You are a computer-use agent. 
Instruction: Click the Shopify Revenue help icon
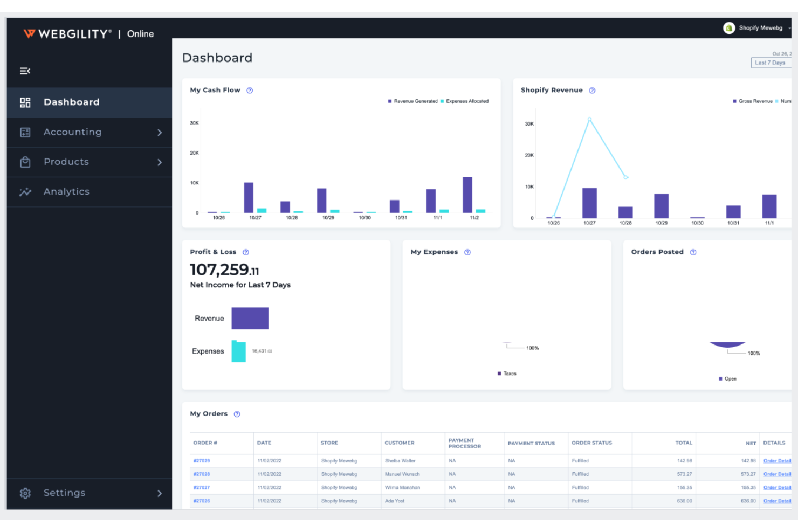pos(592,91)
